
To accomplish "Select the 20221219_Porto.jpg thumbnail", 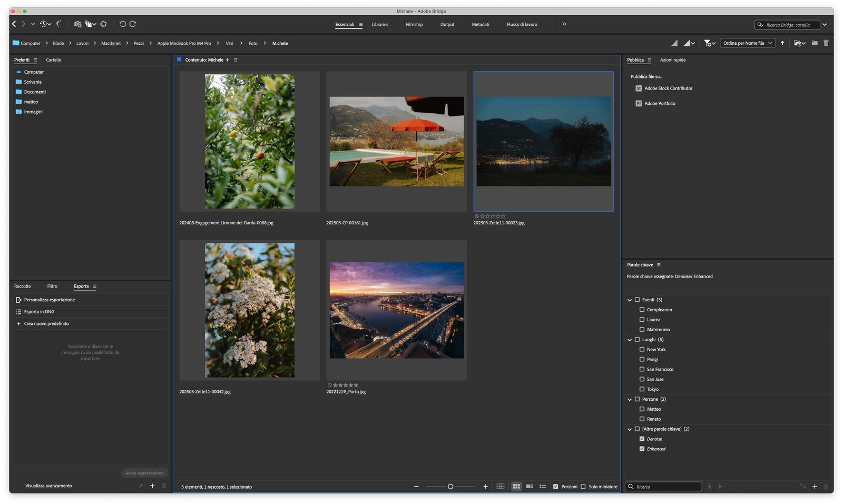I will pos(396,310).
